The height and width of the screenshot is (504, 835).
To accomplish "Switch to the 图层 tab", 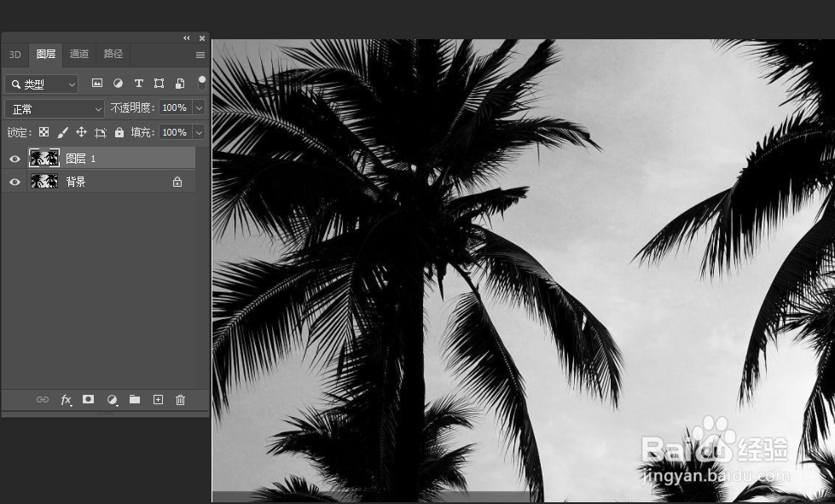I will [46, 54].
